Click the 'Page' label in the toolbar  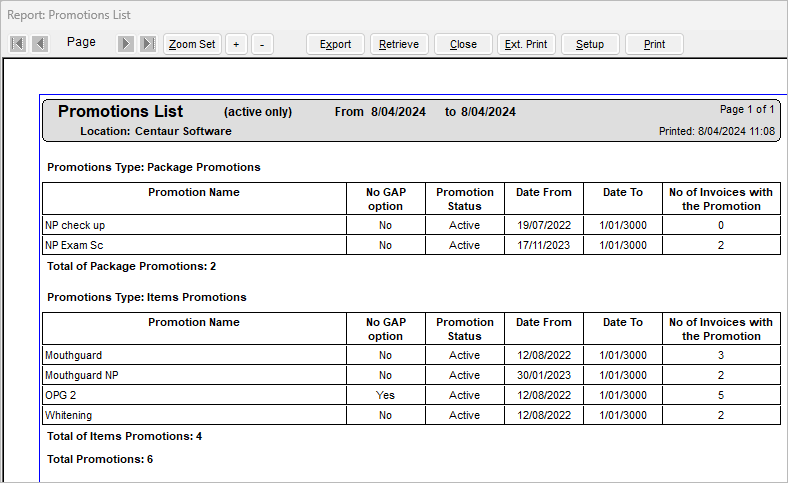point(81,42)
